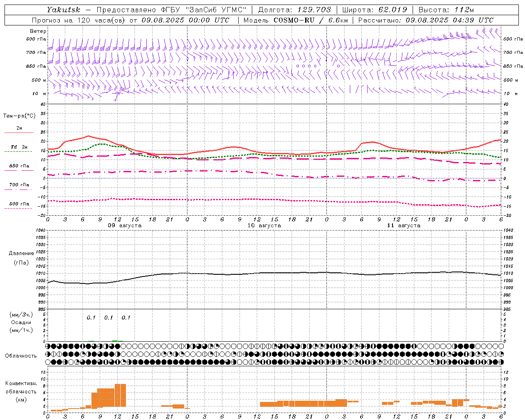Click the Рассчитано: 09.08.2025 04:39 UTC timestamp
This screenshot has height=420, width=525.
(x=426, y=20)
